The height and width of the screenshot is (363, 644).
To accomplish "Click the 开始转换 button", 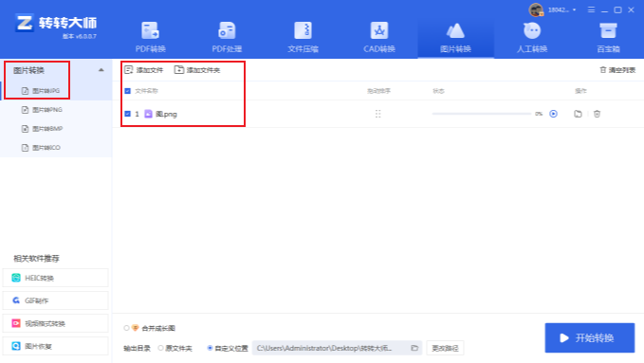I will [x=590, y=338].
